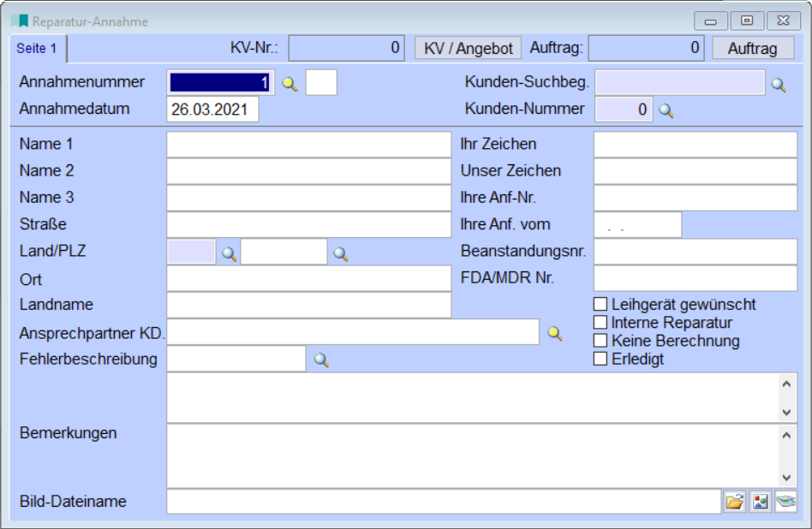Mark the repair as Erledigt
The width and height of the screenshot is (812, 529).
pos(600,360)
